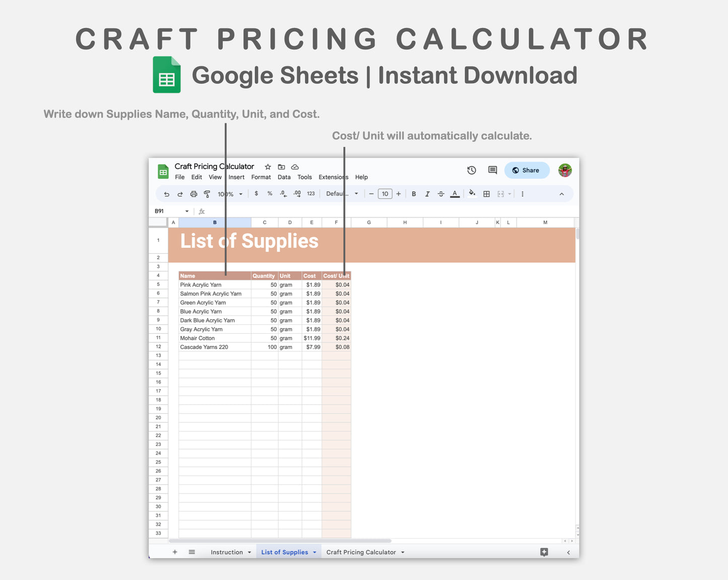Click the Borders icon

pyautogui.click(x=487, y=193)
